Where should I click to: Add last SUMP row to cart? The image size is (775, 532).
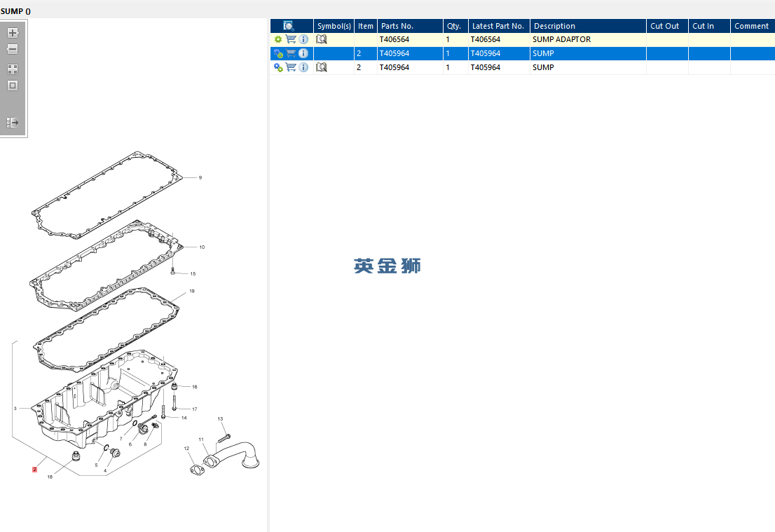coord(291,67)
